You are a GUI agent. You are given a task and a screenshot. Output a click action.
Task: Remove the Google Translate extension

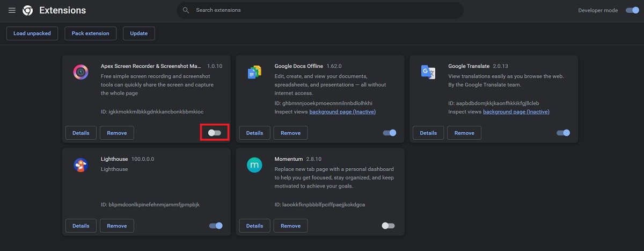(x=465, y=133)
